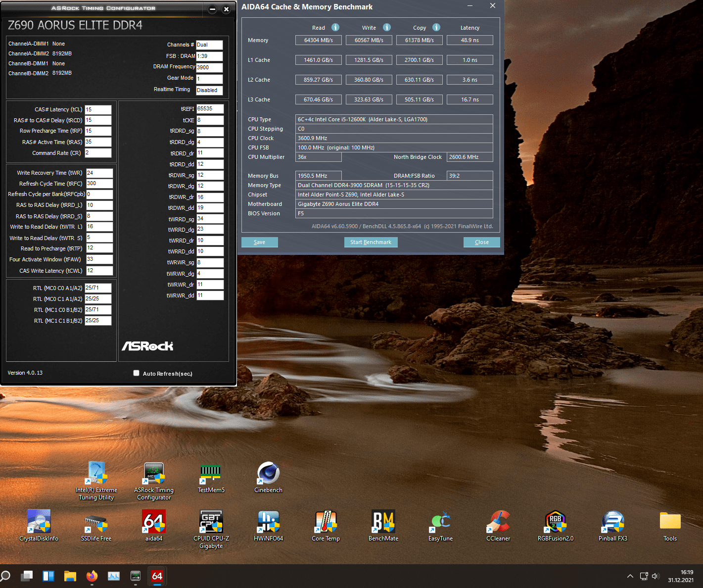
Task: Launch HWiNFO64 desktop icon
Action: point(269,526)
